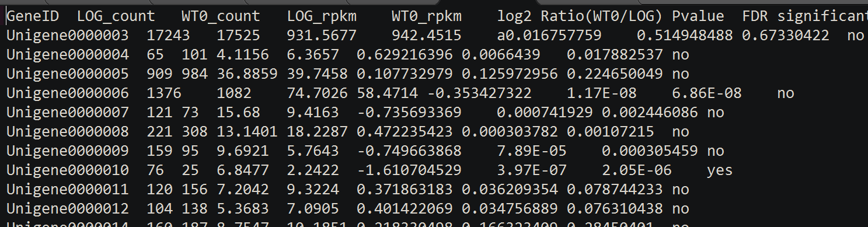Click the value 0.000305459
The height and width of the screenshot is (227, 868).
(650, 151)
